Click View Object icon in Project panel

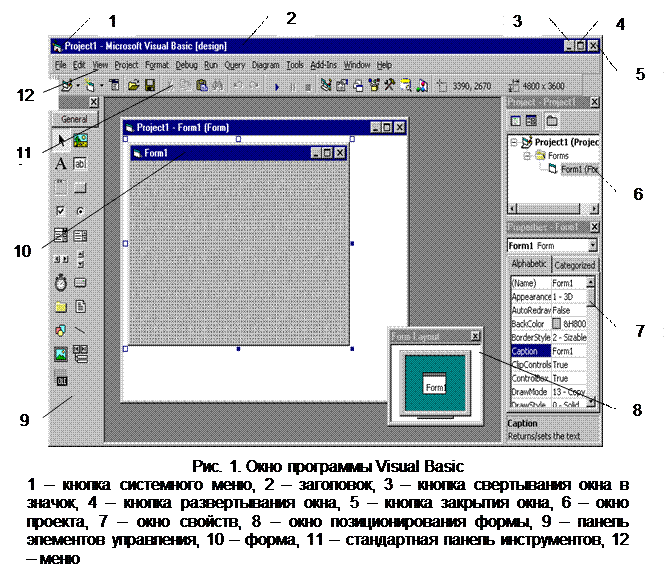click(531, 121)
